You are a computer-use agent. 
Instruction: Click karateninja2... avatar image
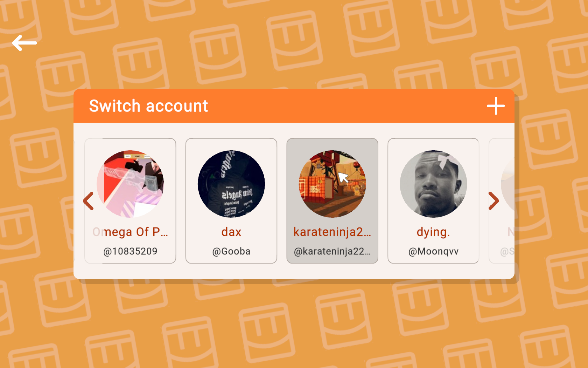pos(332,184)
